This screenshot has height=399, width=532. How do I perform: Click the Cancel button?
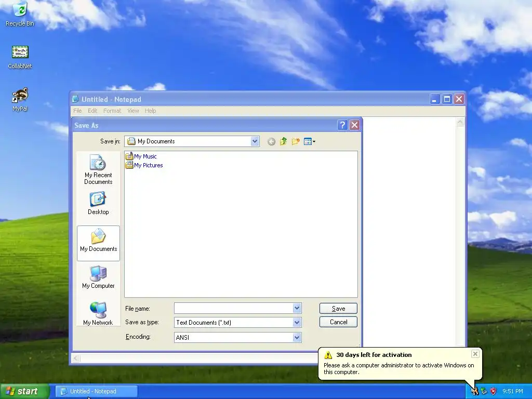click(x=338, y=322)
